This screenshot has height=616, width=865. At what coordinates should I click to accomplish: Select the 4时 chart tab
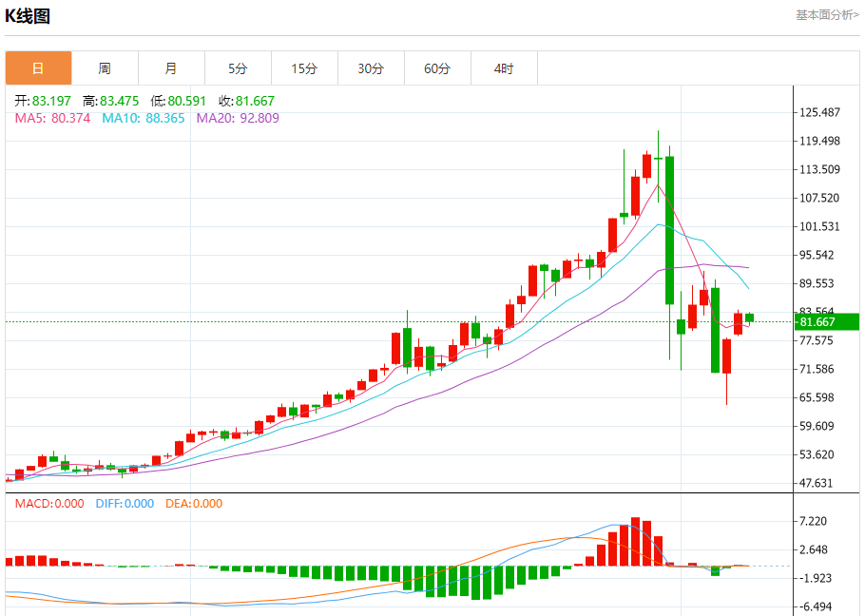(x=504, y=68)
